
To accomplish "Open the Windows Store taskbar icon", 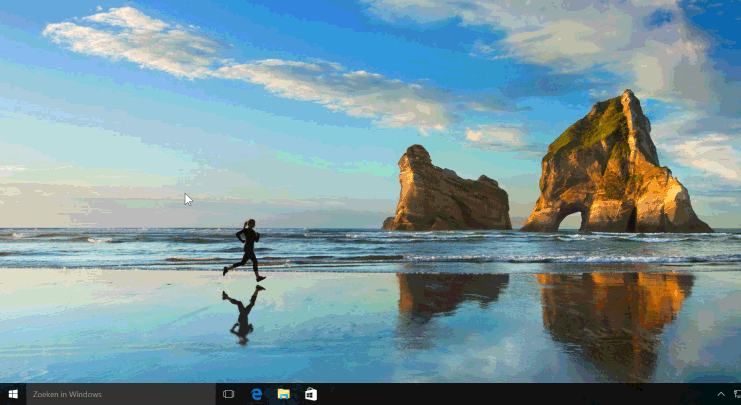I will 311,394.
